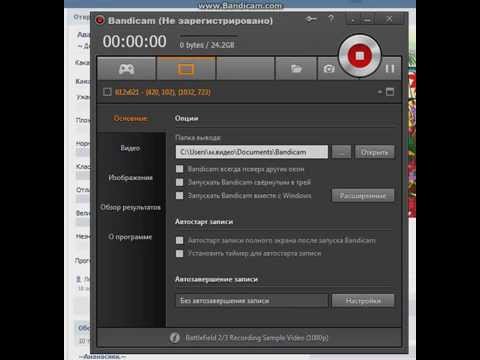The width and height of the screenshot is (480, 360).
Task: Browse for folder with the ... button
Action: tap(341, 152)
